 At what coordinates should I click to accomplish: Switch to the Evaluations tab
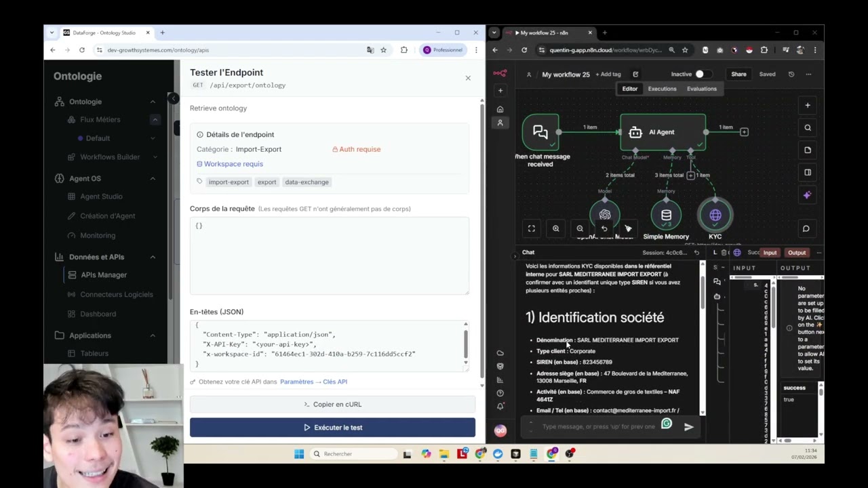pyautogui.click(x=702, y=89)
